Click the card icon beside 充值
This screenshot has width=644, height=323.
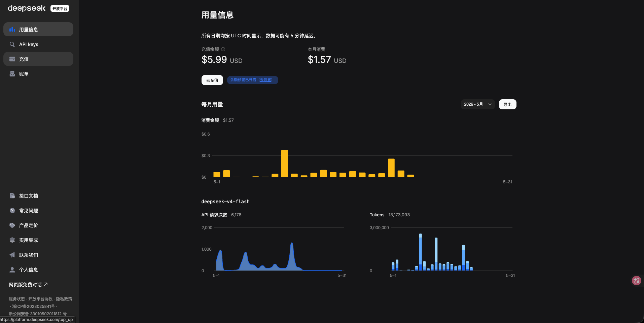pos(12,59)
